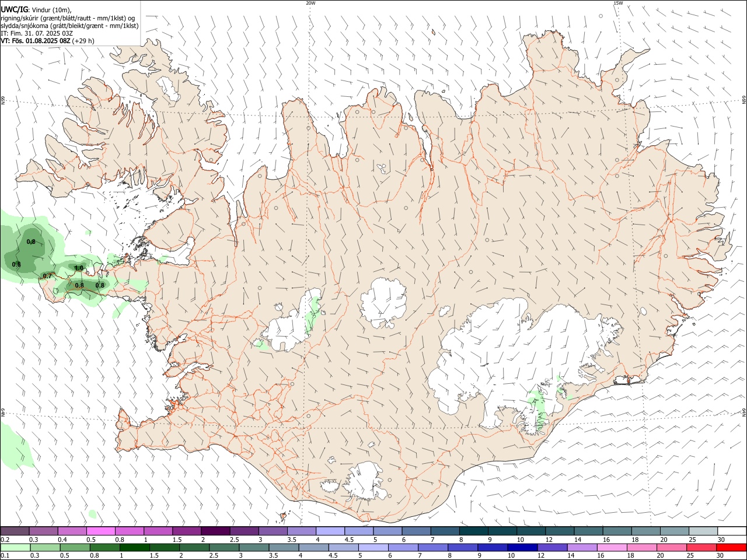Image resolution: width=747 pixels, height=560 pixels.
Task: Click the dark mauve 0.2 snow legend swatch
Action: point(15,531)
